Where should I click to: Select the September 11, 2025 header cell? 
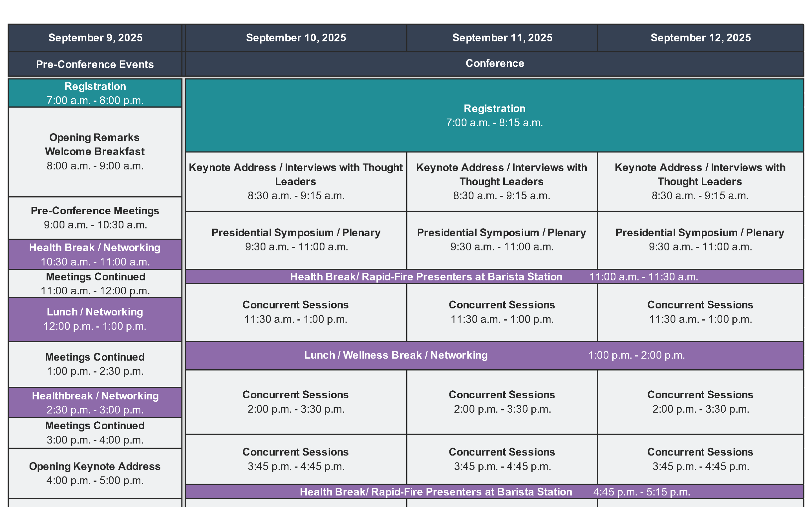[502, 37]
